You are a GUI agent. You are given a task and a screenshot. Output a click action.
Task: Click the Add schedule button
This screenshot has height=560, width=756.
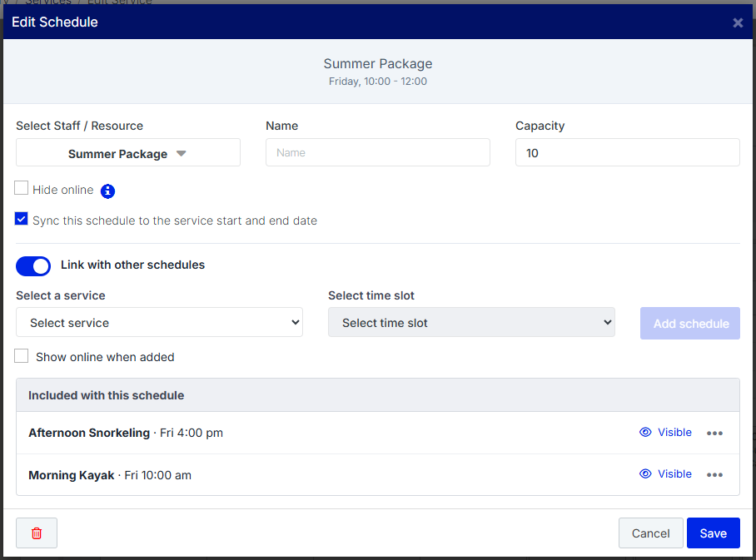click(x=690, y=324)
